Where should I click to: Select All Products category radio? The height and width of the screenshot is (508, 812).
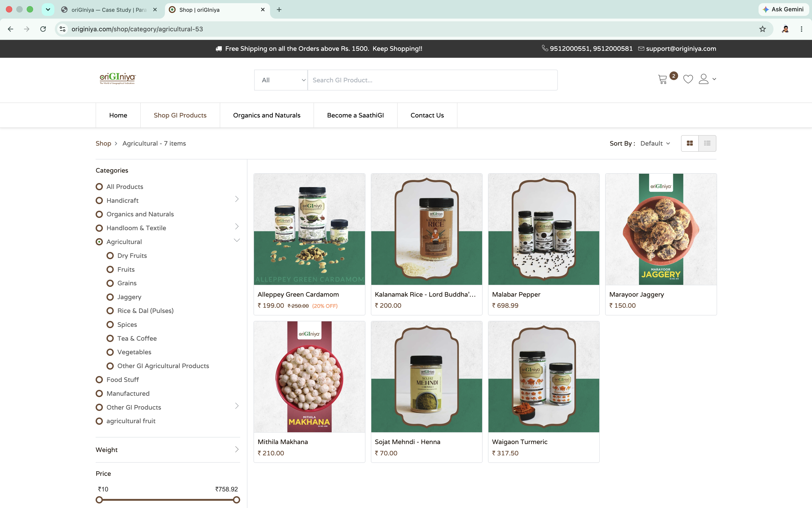pyautogui.click(x=99, y=186)
